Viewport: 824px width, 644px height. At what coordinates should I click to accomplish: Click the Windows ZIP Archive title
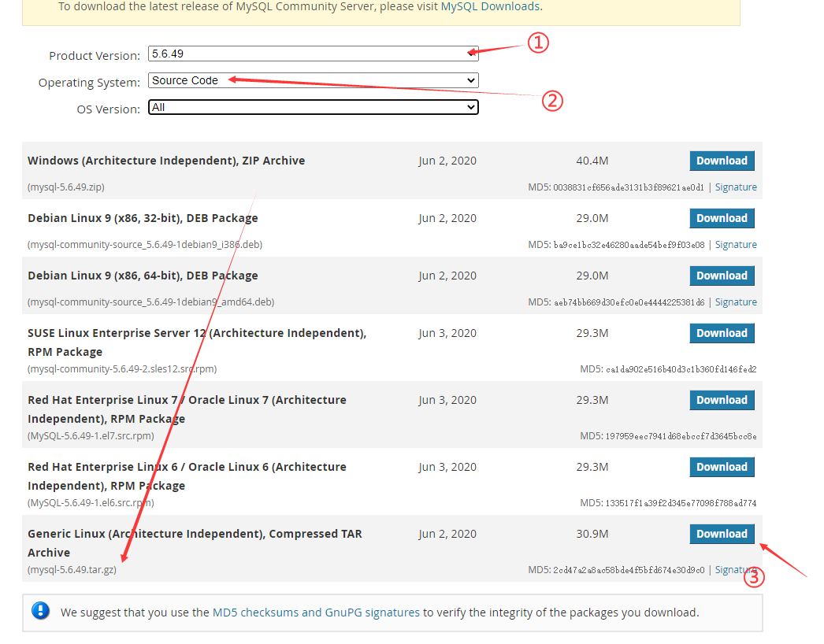pyautogui.click(x=166, y=161)
